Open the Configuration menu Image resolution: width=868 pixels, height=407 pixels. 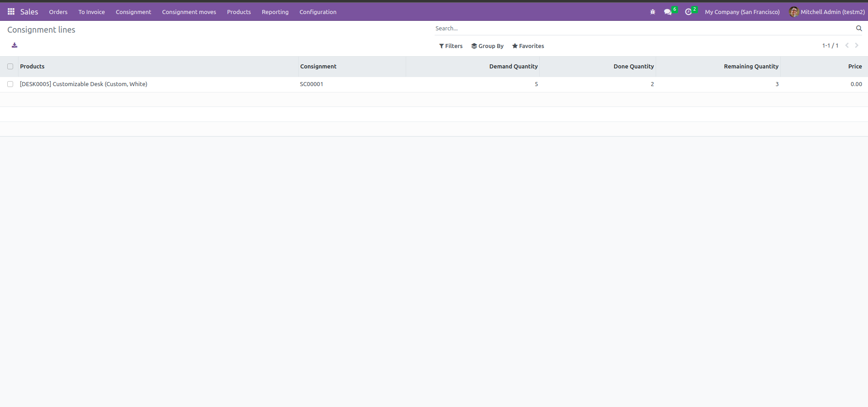tap(318, 12)
